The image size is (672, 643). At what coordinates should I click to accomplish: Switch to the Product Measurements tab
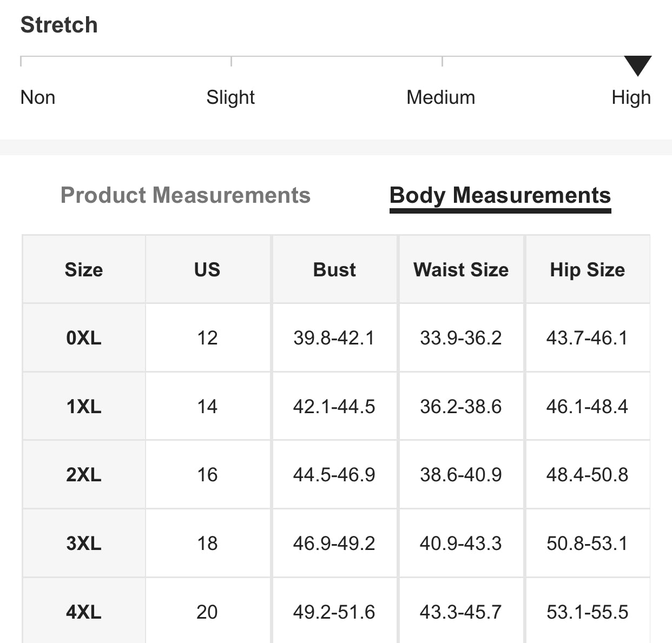[x=185, y=195]
